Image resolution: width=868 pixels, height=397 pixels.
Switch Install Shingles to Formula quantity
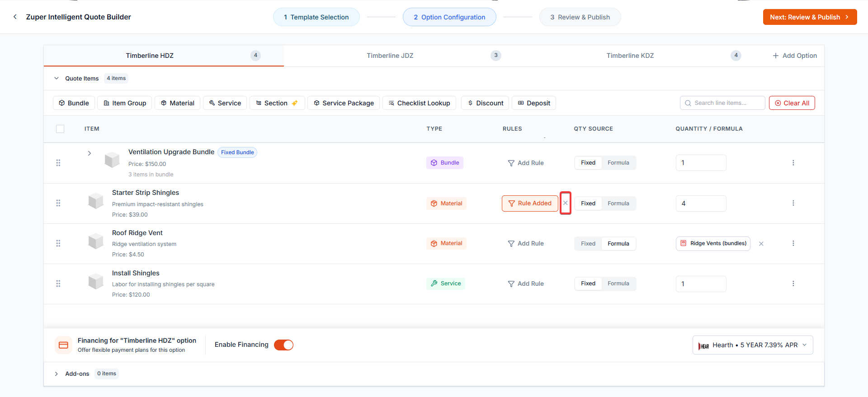coord(618,284)
